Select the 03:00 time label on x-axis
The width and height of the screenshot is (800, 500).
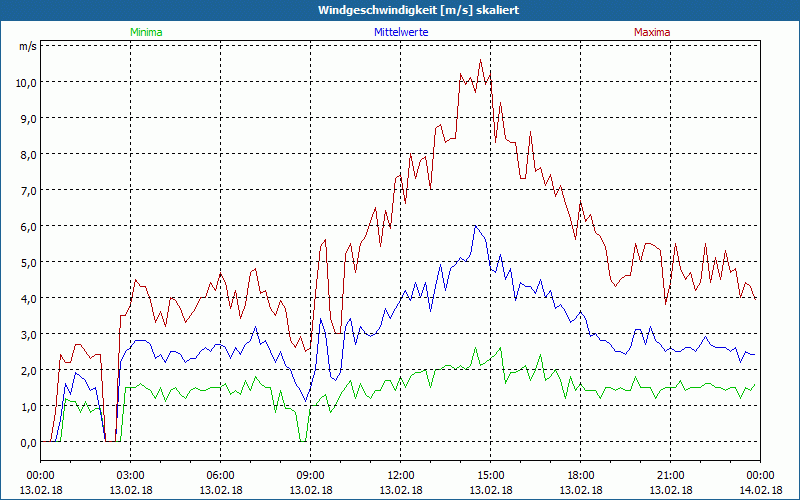tap(131, 475)
